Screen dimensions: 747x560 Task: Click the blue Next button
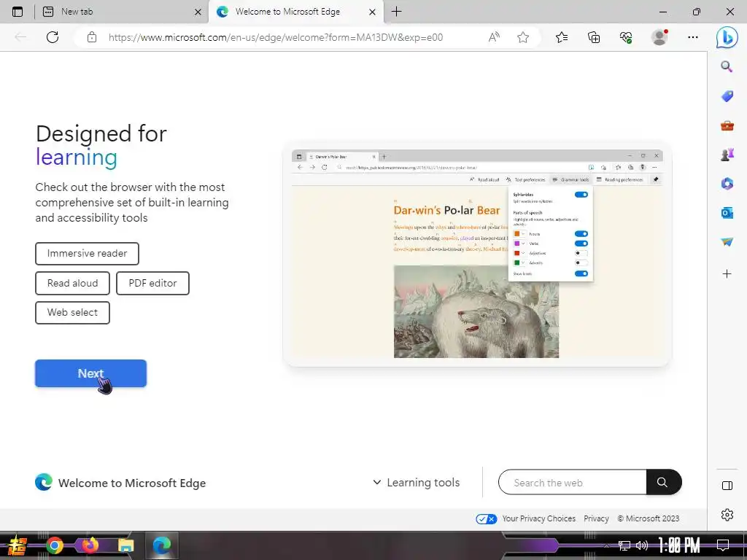click(x=90, y=373)
